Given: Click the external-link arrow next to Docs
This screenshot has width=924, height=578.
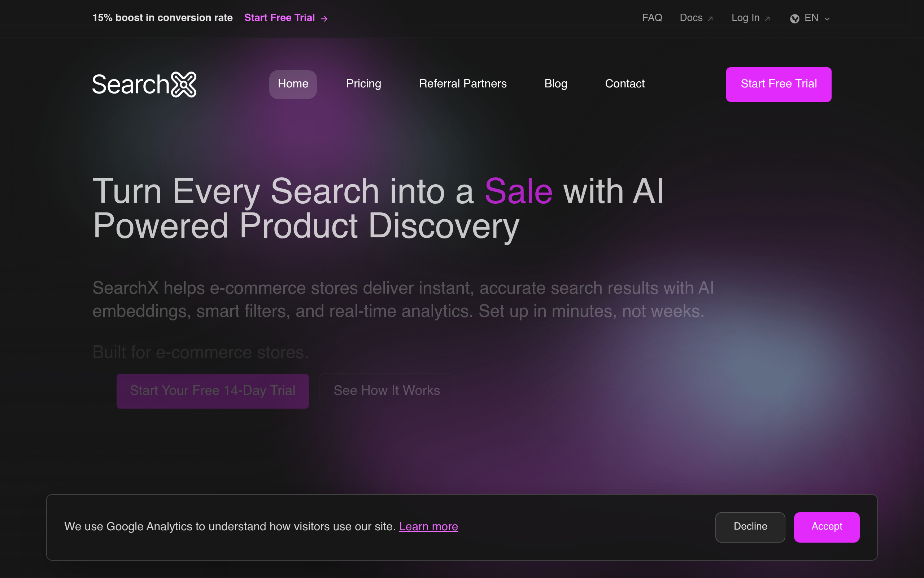Looking at the screenshot, I should pos(710,19).
